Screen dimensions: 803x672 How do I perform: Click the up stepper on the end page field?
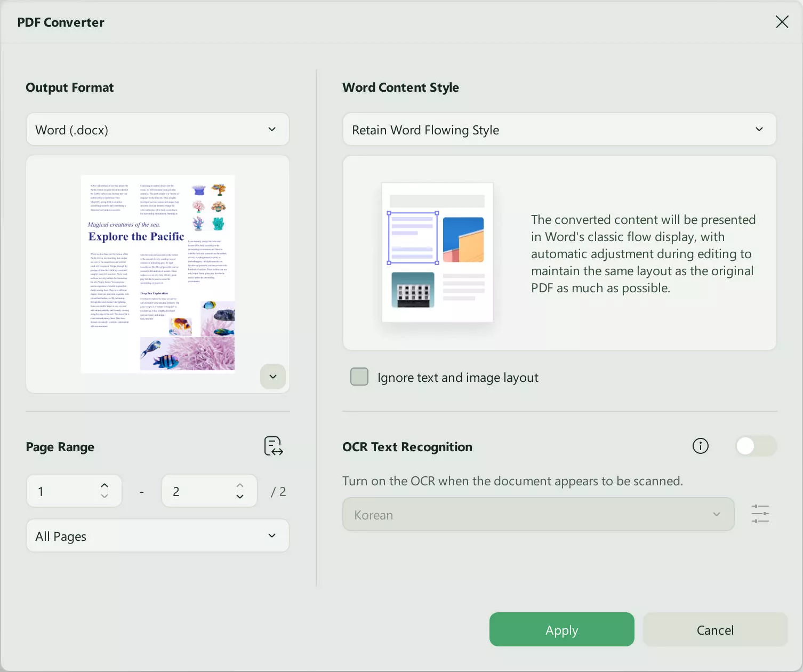tap(240, 485)
